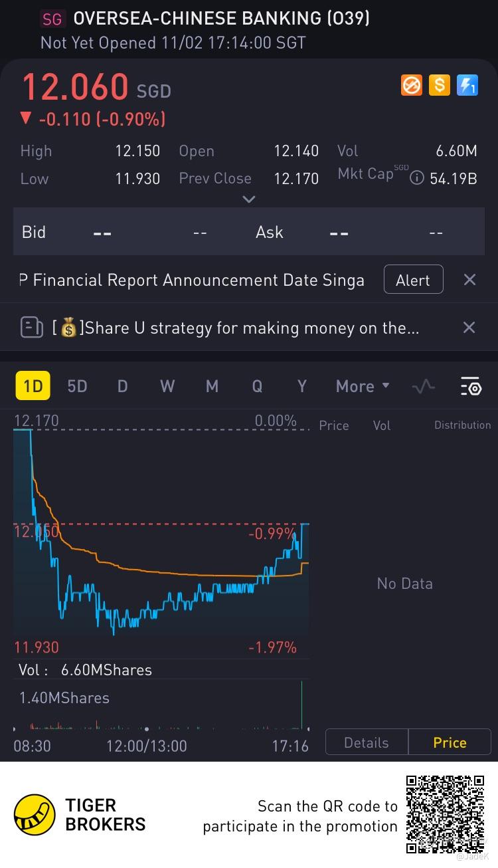The height and width of the screenshot is (868, 498).
Task: Select the yearly Y chart tab
Action: pos(302,386)
